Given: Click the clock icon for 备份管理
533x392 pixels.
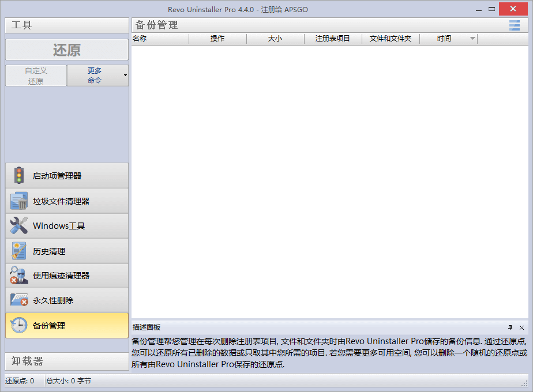Looking at the screenshot, I should tap(19, 326).
